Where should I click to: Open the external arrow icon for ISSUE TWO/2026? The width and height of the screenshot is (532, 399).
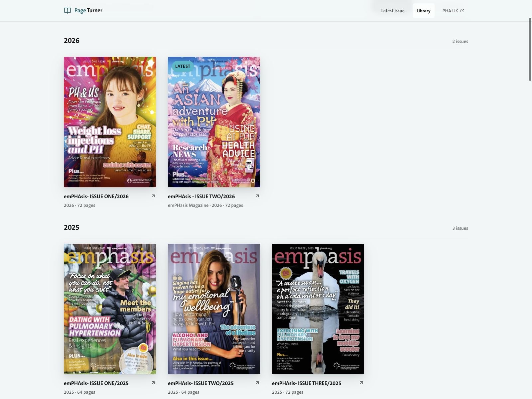tap(257, 196)
